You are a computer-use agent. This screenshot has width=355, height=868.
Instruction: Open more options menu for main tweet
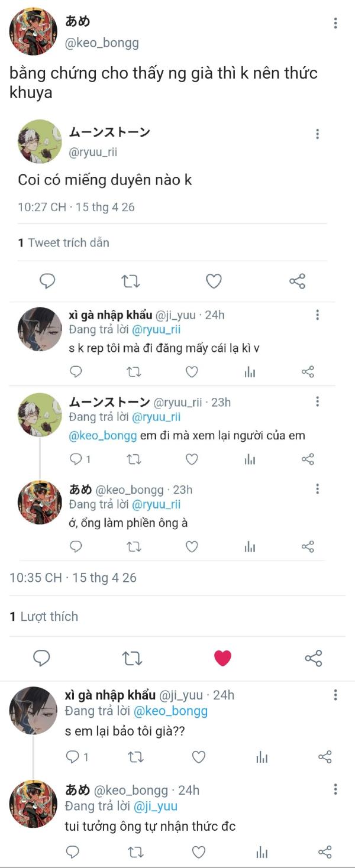coord(335,23)
